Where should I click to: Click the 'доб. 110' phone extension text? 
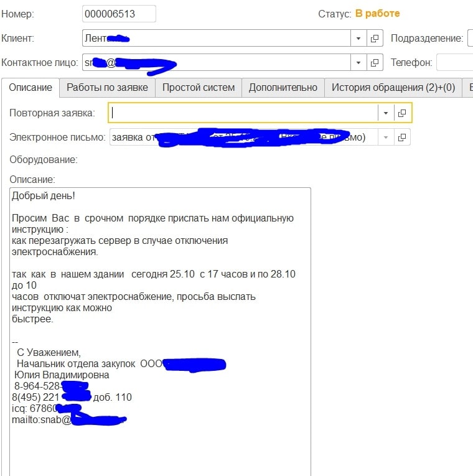click(x=112, y=398)
